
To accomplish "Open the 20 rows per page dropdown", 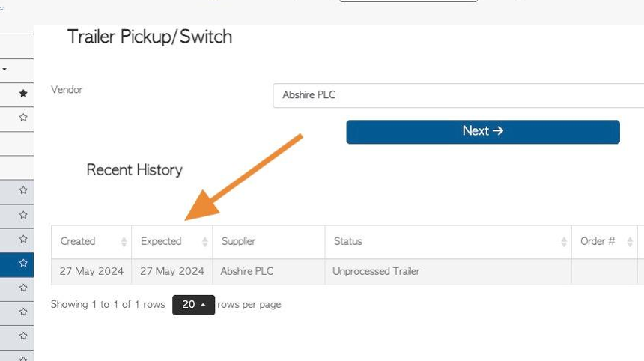I will tap(193, 305).
